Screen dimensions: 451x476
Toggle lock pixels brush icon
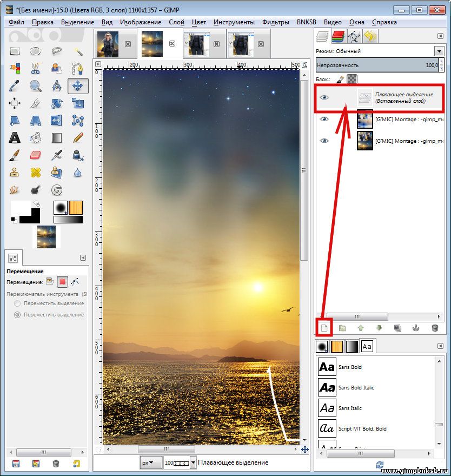(340, 79)
